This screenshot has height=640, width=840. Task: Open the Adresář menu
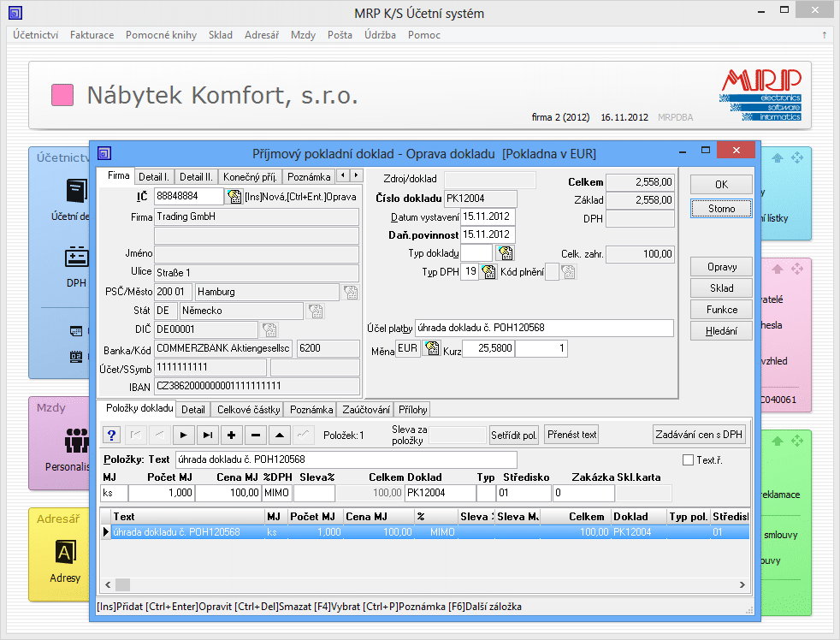(x=262, y=35)
